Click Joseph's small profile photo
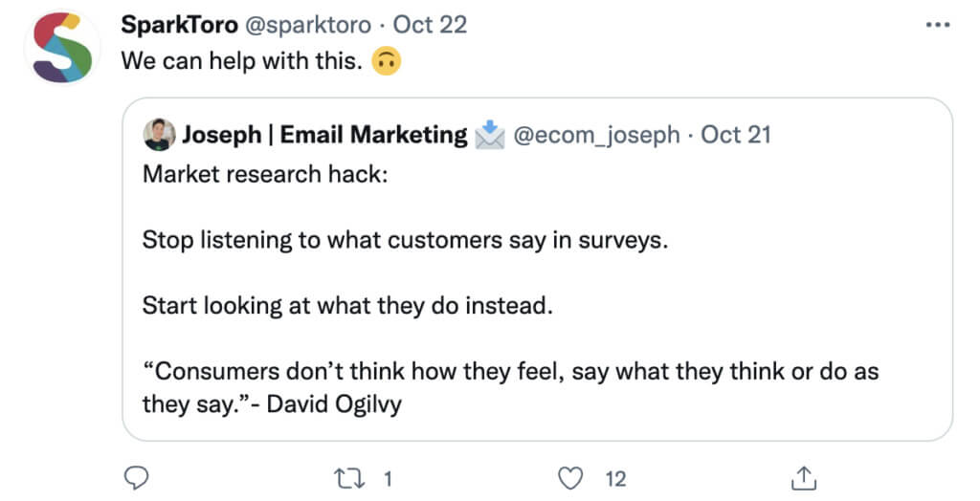This screenshot has width=980, height=501. click(160, 135)
